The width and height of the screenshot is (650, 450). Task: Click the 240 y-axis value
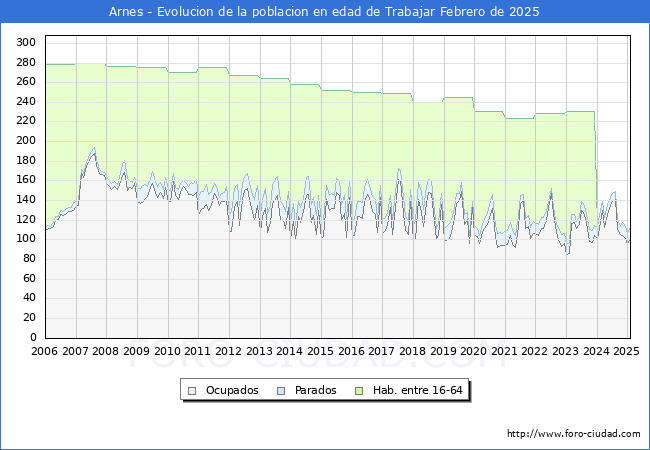26,102
